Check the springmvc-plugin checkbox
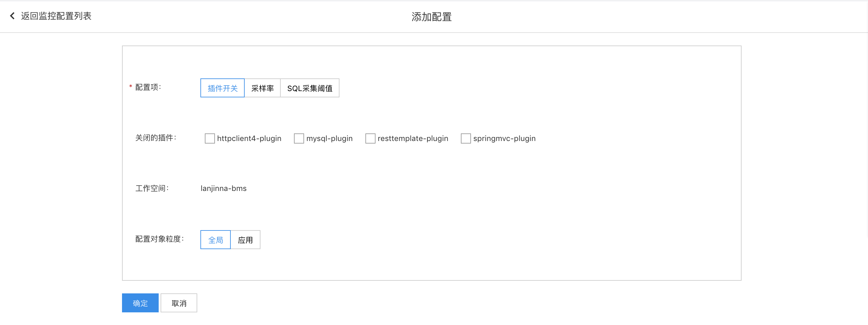Screen dimensions: 868x325 click(x=466, y=138)
